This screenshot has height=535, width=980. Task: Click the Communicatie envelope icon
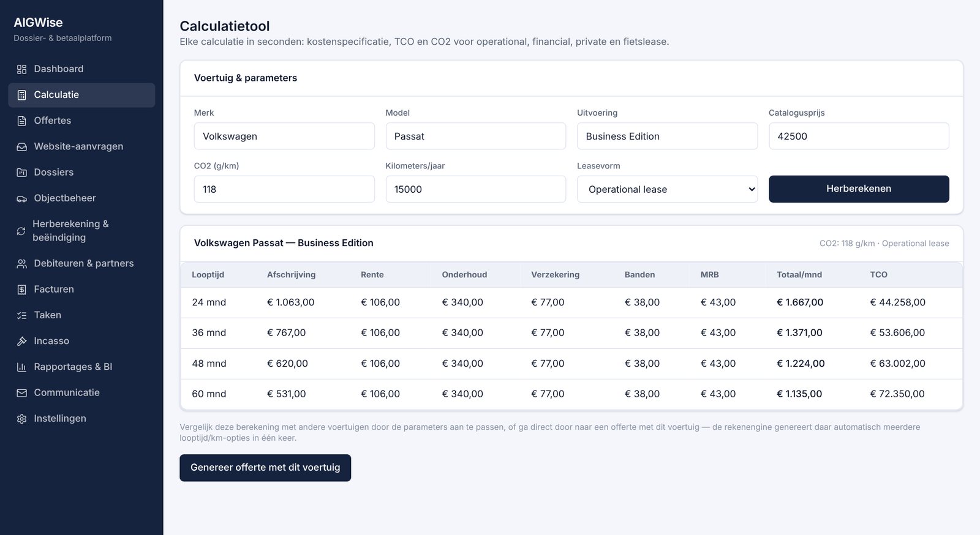[x=21, y=393]
